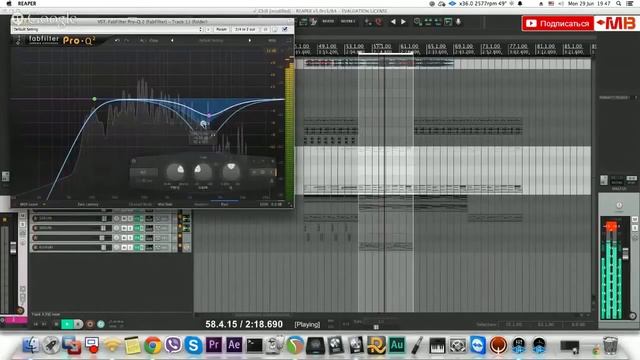Click the Redo arrow in Pro-Q 2
Image resolution: width=640 pixels, height=360 pixels.
click(127, 40)
